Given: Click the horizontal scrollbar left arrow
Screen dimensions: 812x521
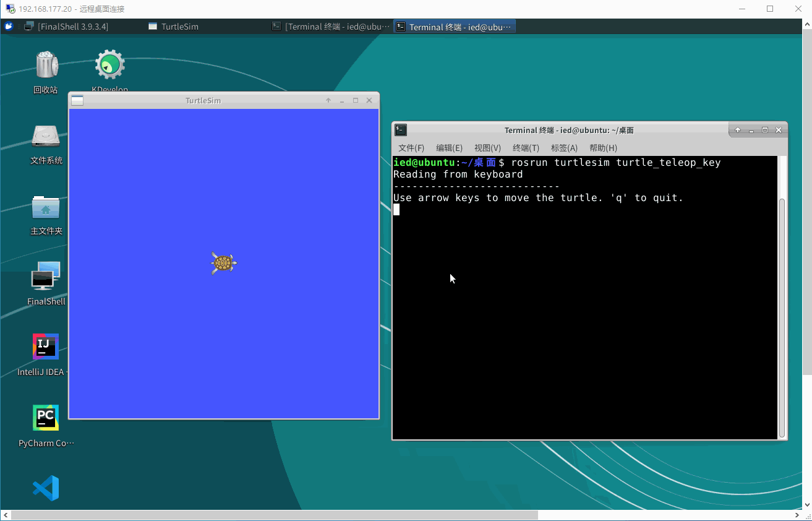Looking at the screenshot, I should (x=5, y=515).
